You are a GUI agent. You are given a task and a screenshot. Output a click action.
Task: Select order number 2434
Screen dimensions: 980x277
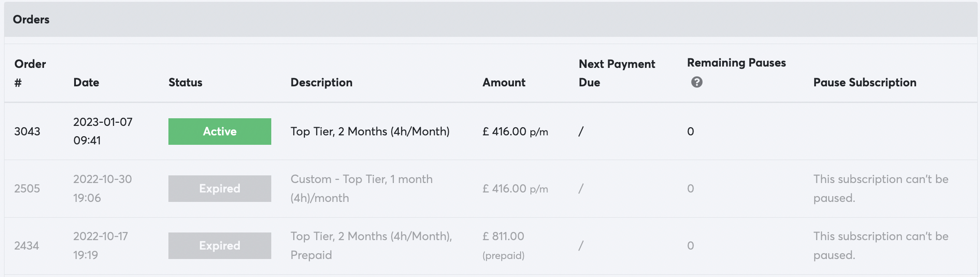pos(26,246)
